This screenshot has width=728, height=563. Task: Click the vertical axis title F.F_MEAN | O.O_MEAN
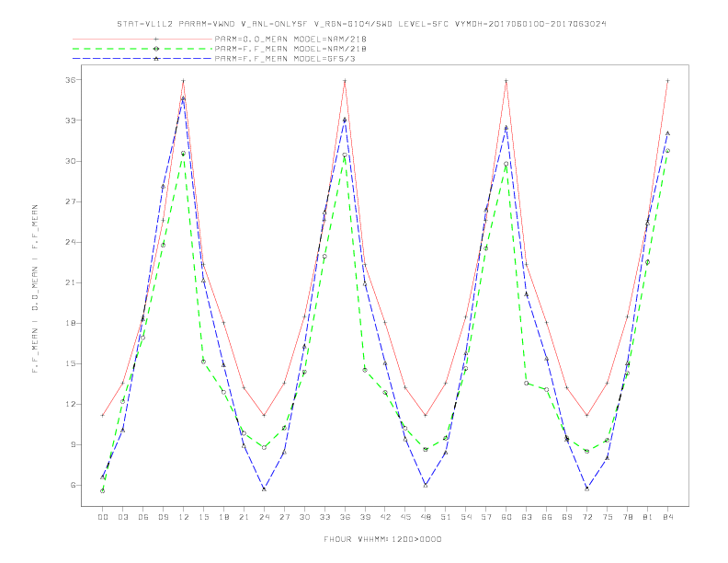point(35,289)
